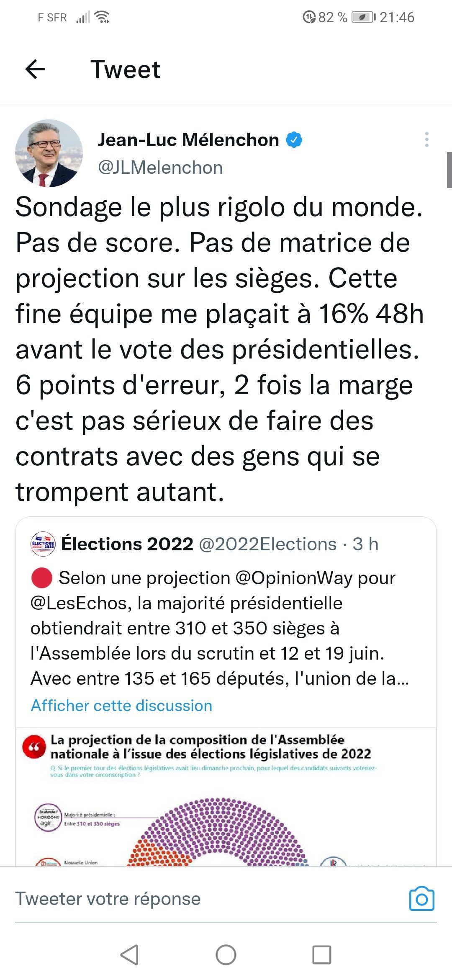Image resolution: width=452 pixels, height=980 pixels.
Task: Tap the back arrow icon
Action: pos(35,69)
